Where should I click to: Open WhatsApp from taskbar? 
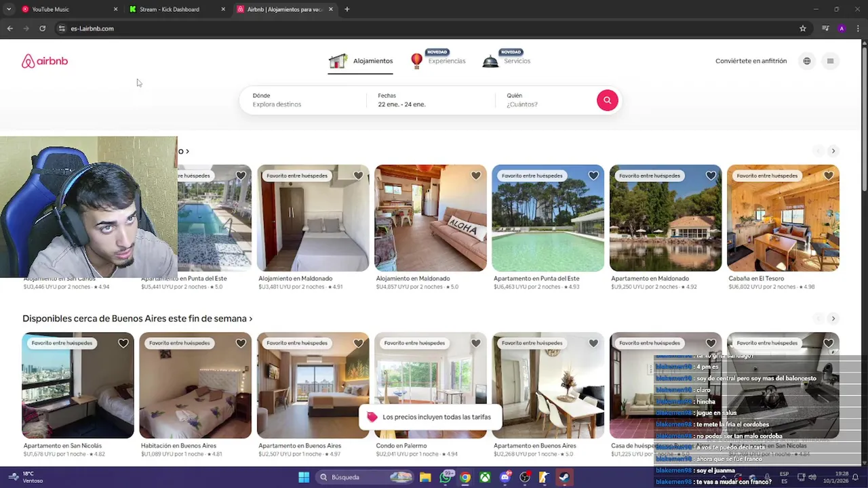[446, 477]
